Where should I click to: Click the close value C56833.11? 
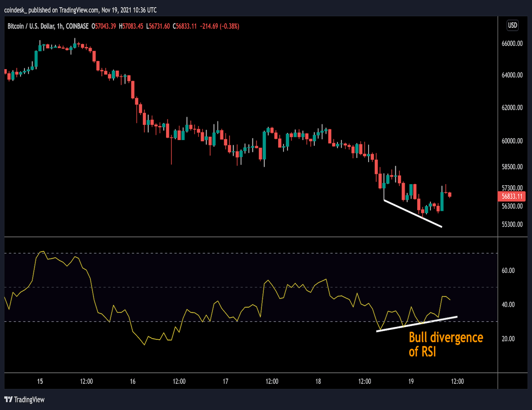[x=185, y=26]
